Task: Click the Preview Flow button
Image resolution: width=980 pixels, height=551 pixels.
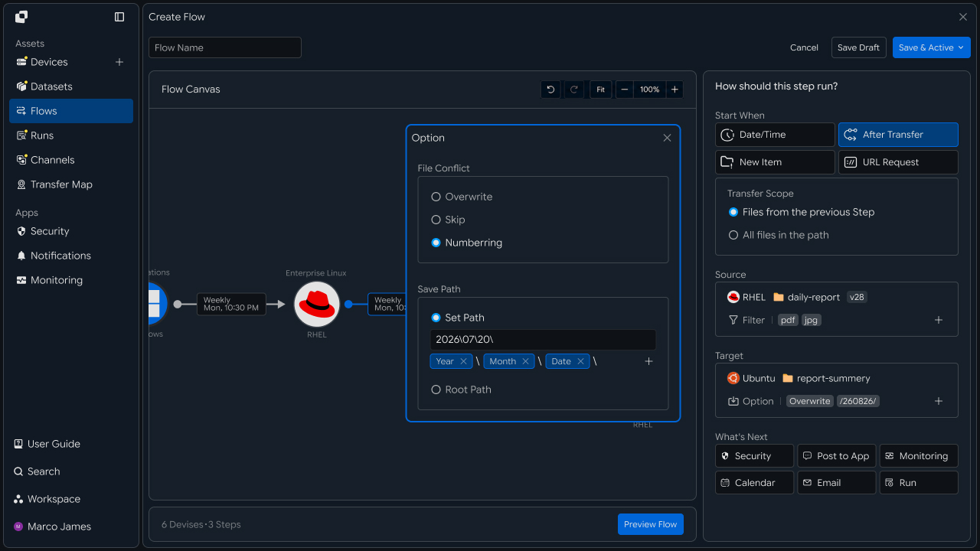Action: pyautogui.click(x=651, y=524)
